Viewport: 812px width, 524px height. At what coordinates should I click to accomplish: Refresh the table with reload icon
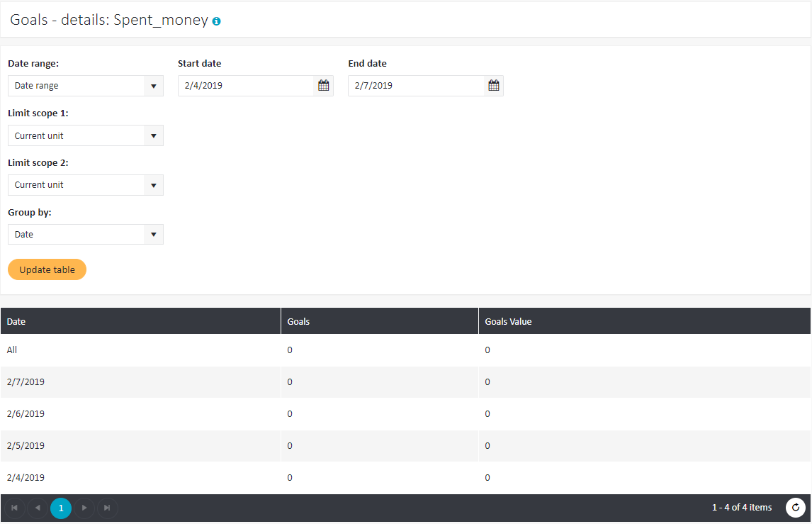[x=796, y=508]
